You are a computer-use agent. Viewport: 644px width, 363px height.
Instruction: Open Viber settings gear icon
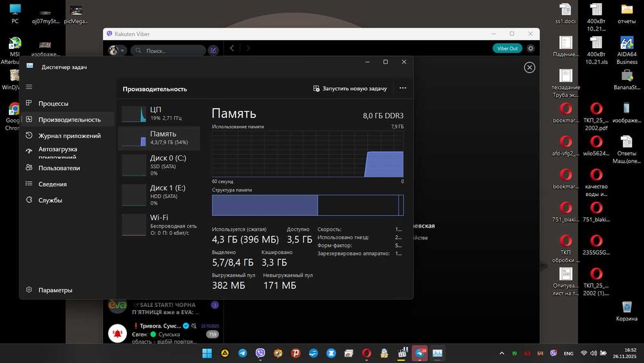pyautogui.click(x=531, y=48)
